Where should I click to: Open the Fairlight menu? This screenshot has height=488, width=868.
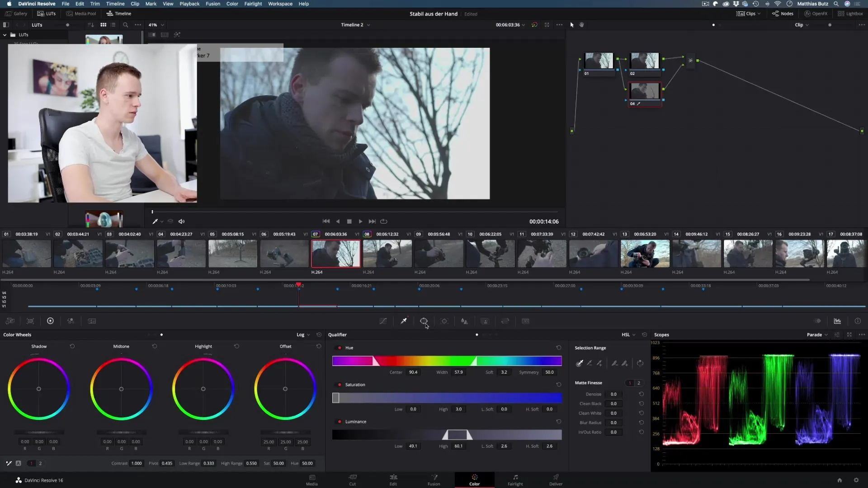point(253,4)
